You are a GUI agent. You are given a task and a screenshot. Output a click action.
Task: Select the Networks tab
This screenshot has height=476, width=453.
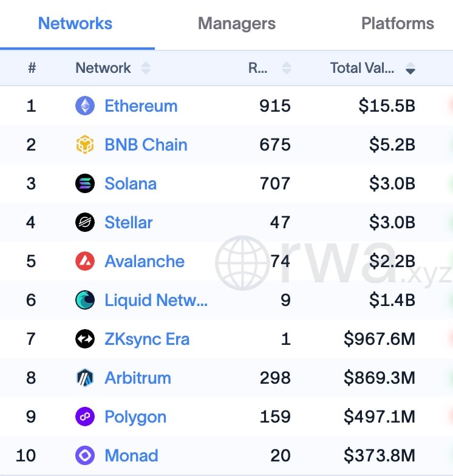75,24
